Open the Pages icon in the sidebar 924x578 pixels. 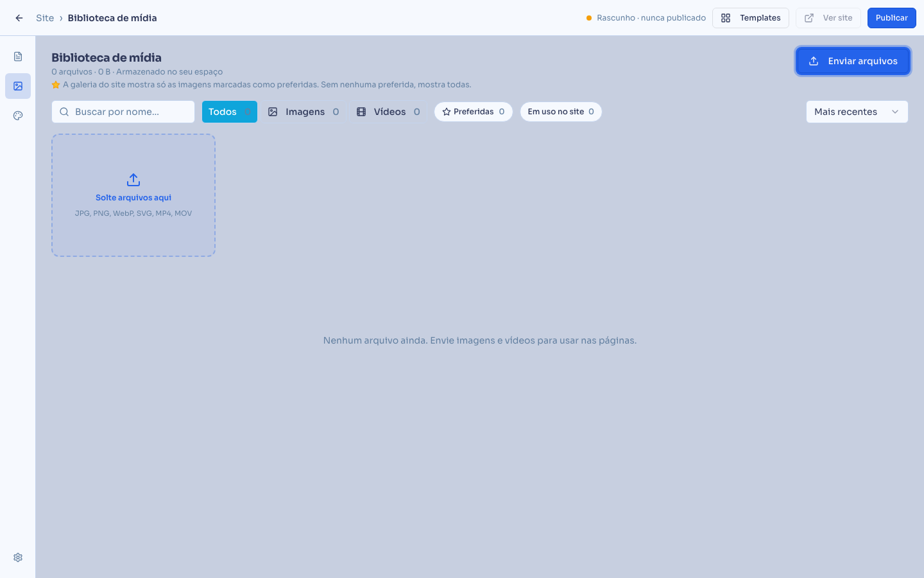(x=18, y=57)
